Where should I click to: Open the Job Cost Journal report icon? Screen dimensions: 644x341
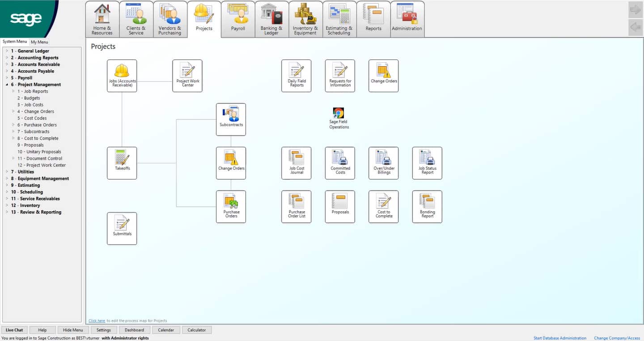click(x=296, y=163)
